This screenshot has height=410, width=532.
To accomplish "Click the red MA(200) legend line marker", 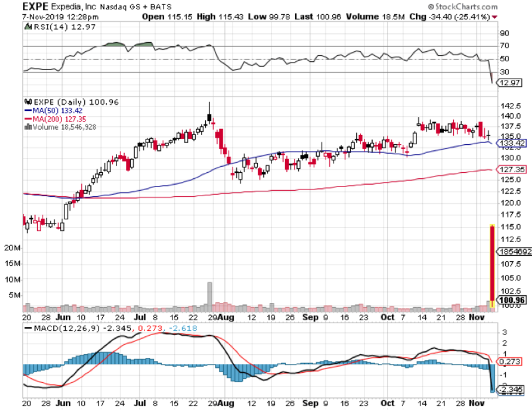I will point(27,119).
